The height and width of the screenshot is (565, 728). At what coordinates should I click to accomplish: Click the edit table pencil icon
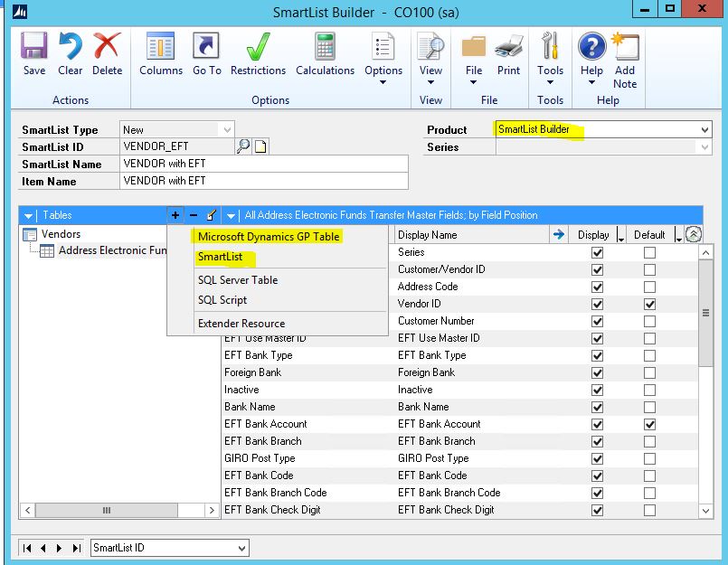(212, 215)
